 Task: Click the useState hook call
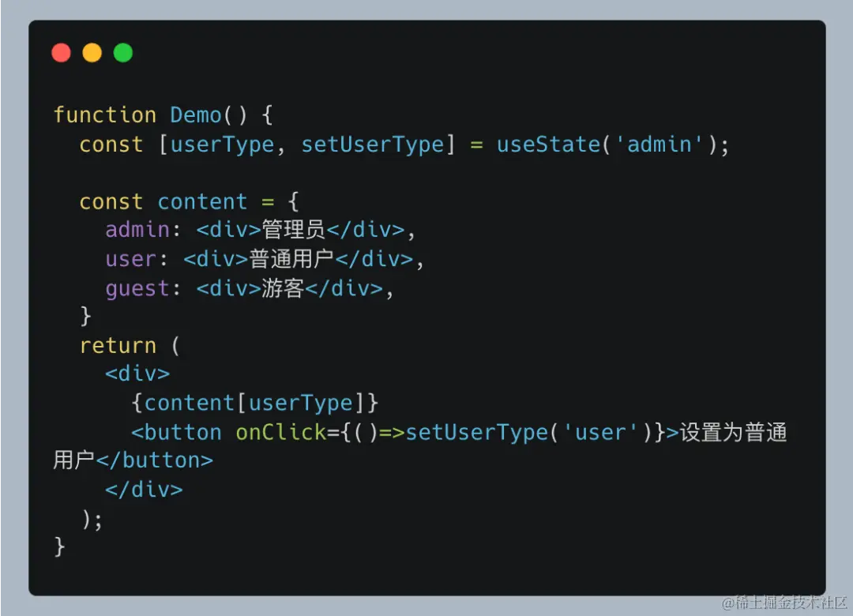[547, 145]
